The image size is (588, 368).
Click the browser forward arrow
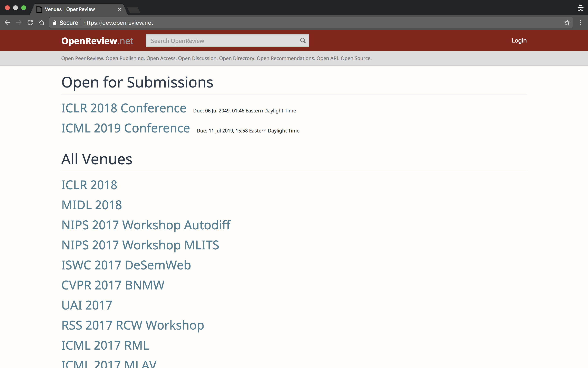point(19,23)
